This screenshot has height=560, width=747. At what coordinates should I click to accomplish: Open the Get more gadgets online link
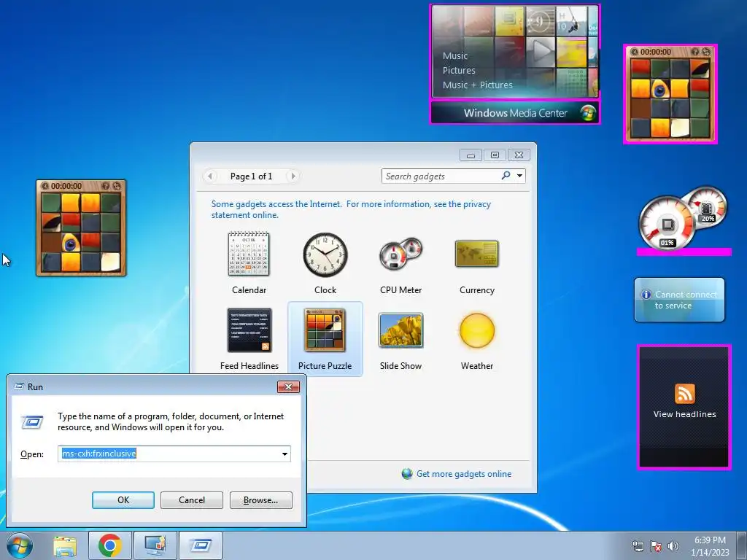464,474
